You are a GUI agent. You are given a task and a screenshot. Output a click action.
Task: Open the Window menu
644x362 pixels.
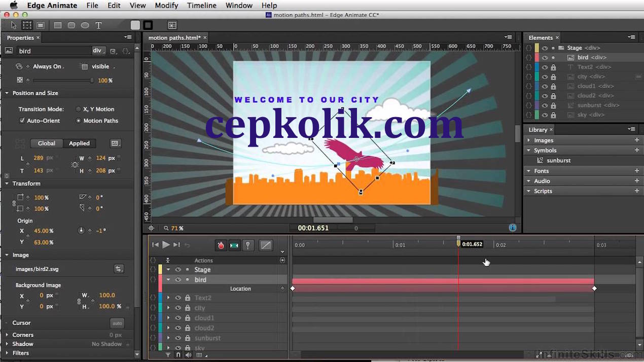(x=239, y=6)
